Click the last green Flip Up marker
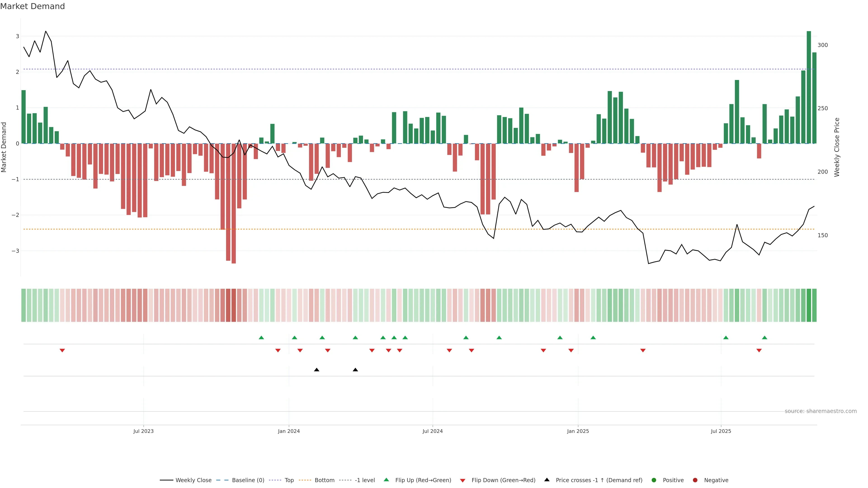Viewport: 868px width, 488px height. [x=764, y=338]
